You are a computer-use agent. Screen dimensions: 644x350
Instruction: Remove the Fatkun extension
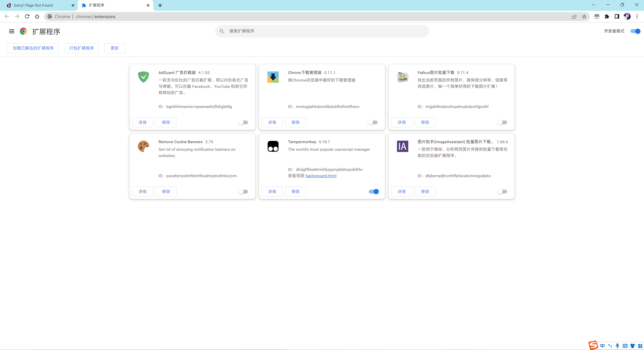425,122
